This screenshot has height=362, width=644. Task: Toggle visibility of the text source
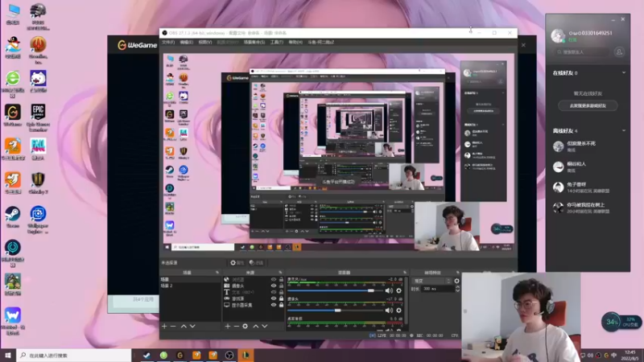(274, 292)
